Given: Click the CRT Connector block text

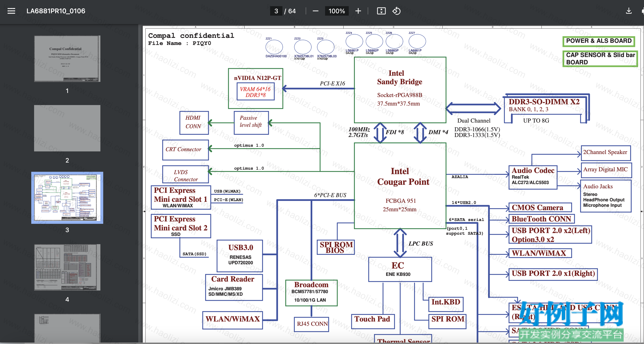Looking at the screenshot, I should pyautogui.click(x=183, y=149).
